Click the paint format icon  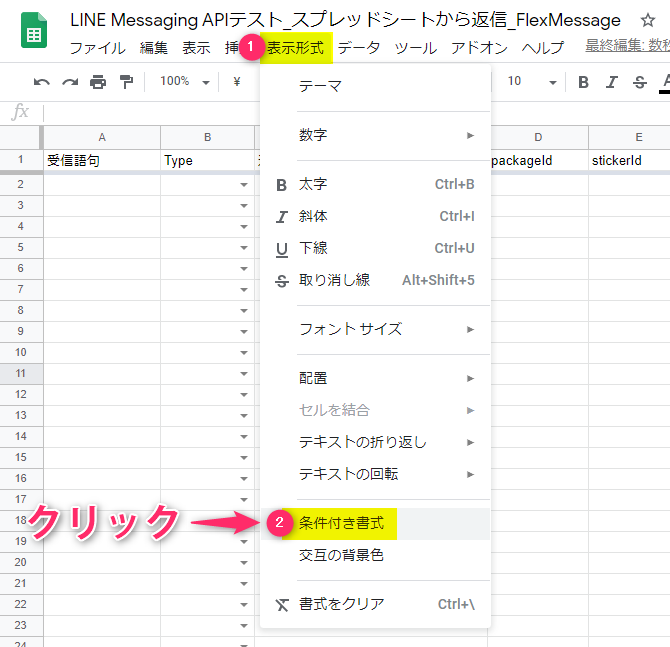click(126, 81)
